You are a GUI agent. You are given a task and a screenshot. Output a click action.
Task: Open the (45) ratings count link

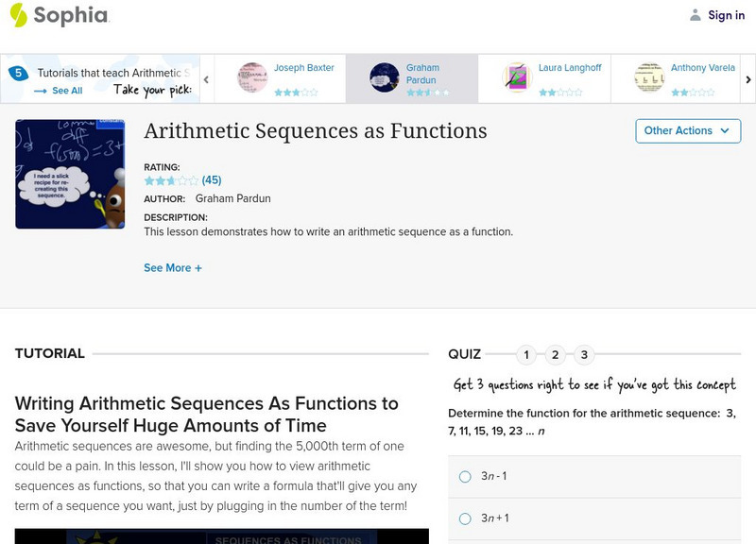point(212,180)
